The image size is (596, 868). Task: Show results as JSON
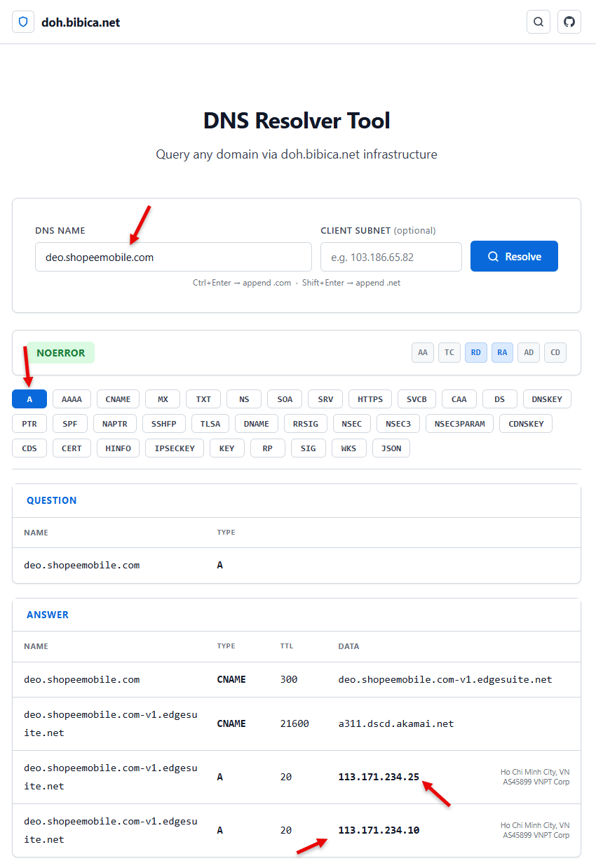pos(391,448)
